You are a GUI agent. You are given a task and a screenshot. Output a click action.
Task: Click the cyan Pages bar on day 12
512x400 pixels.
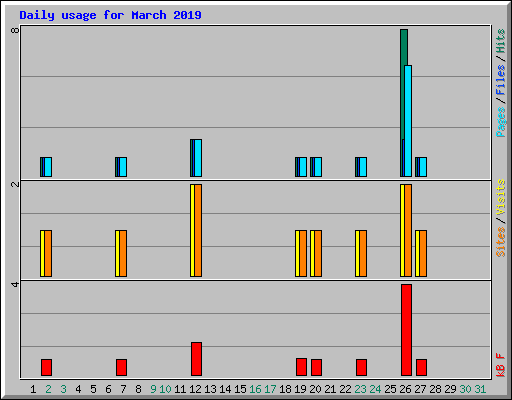198,158
